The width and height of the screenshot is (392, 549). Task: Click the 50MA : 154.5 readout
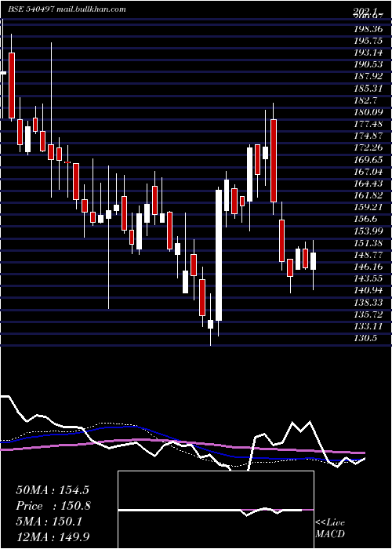tap(53, 490)
